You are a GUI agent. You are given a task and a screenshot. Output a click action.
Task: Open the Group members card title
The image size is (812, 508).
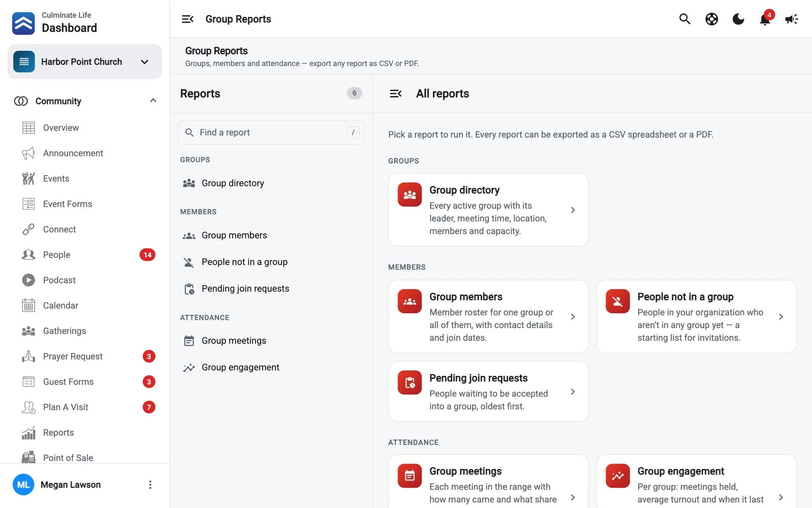point(466,297)
